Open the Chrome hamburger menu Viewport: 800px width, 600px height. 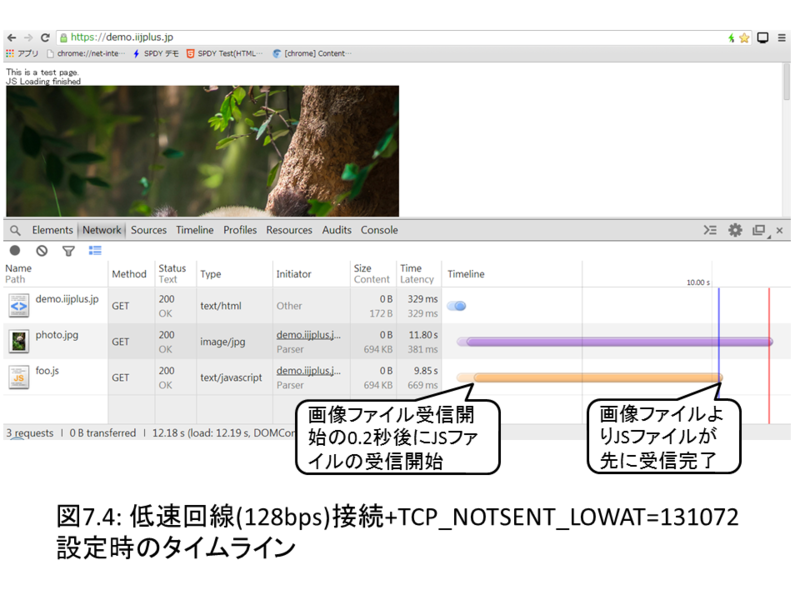pos(781,38)
